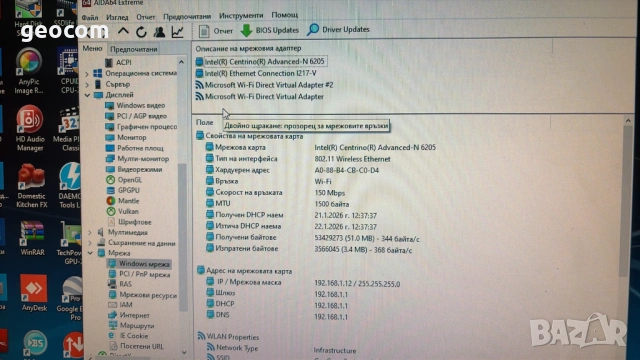Open Driver Updates from toolbar
This screenshot has height=360, width=640.
[x=338, y=29]
